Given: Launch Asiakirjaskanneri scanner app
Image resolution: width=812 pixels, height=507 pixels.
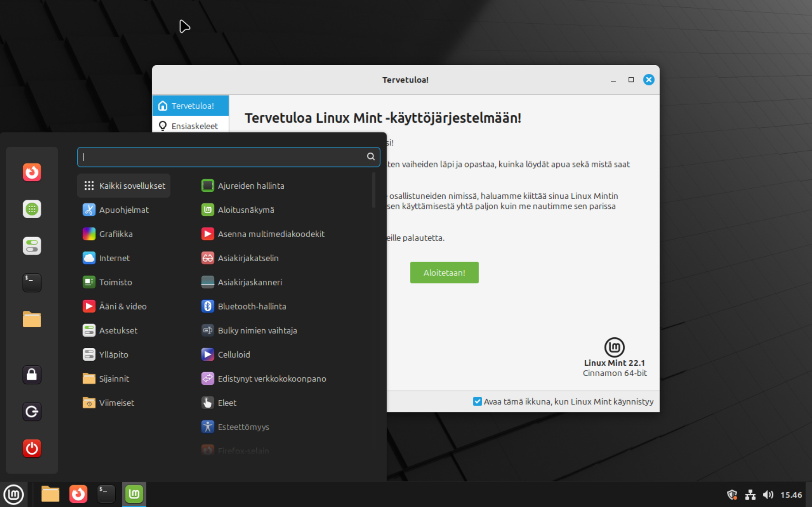Looking at the screenshot, I should 284,282.
